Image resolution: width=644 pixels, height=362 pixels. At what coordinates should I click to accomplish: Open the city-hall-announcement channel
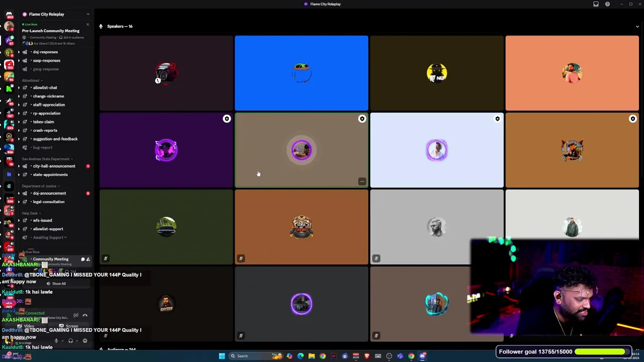coord(53,166)
